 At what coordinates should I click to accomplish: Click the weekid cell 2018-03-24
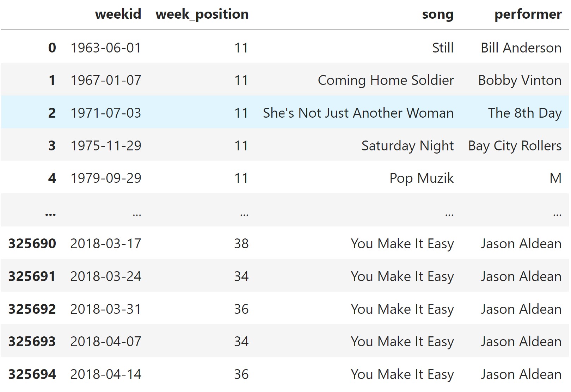coord(106,276)
